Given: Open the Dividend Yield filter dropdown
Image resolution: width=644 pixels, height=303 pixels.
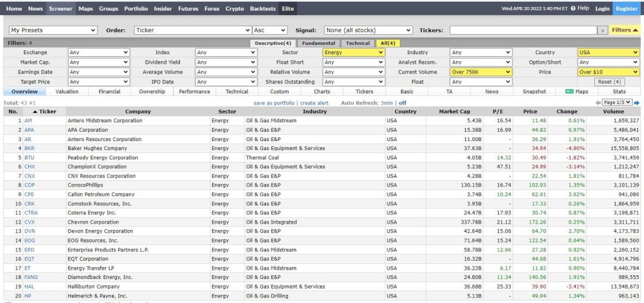Looking at the screenshot, I should coord(226,62).
